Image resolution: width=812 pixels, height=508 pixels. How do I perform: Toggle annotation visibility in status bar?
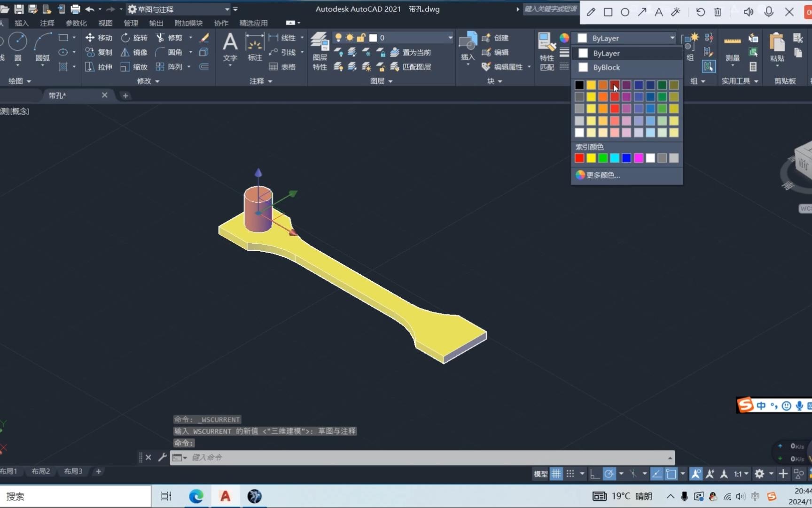click(696, 474)
